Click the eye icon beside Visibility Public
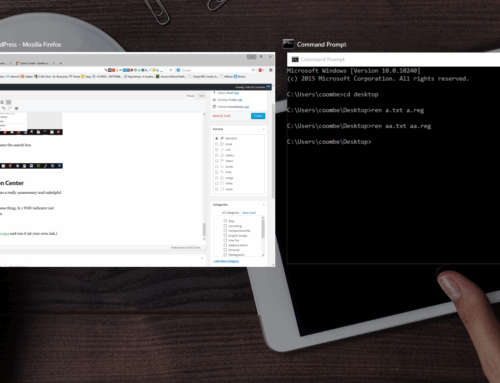The width and height of the screenshot is (500, 383). 214,100
